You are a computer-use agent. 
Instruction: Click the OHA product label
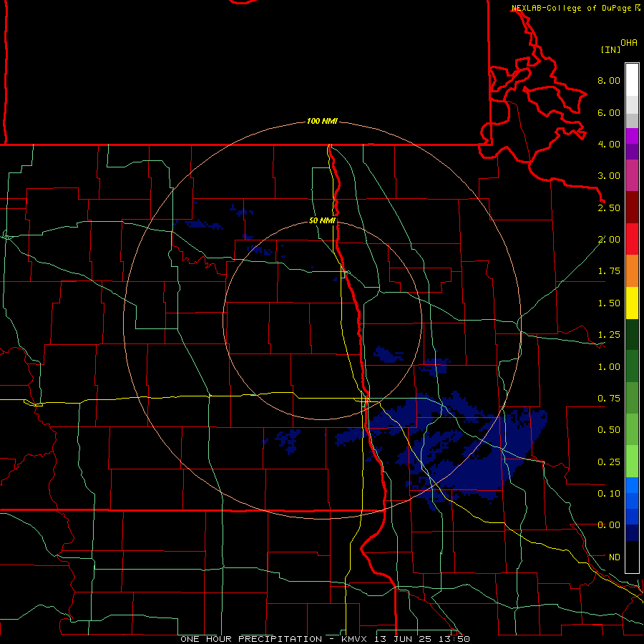tap(629, 43)
